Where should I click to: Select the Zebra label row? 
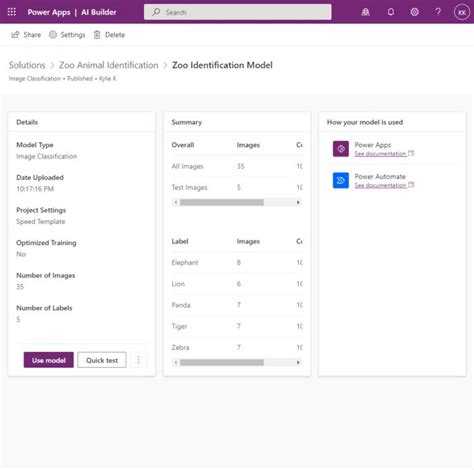[237, 347]
